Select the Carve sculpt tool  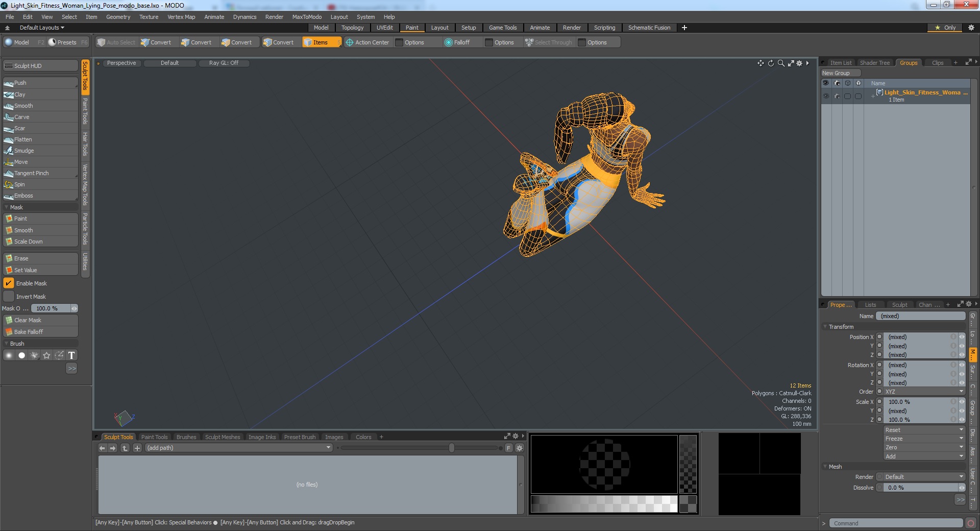40,117
